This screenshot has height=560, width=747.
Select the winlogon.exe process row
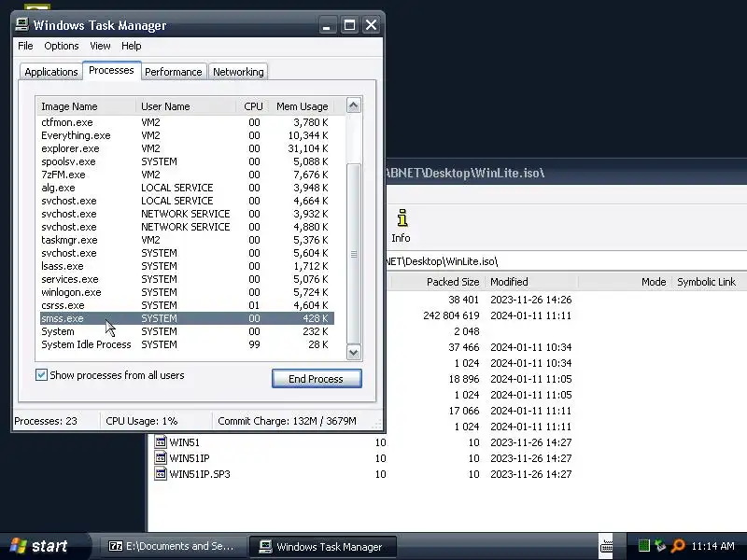[187, 292]
